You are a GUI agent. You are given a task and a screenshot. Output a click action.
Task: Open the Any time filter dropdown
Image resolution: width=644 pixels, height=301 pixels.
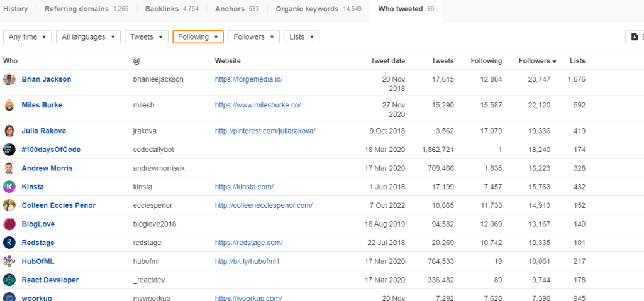pyautogui.click(x=27, y=36)
